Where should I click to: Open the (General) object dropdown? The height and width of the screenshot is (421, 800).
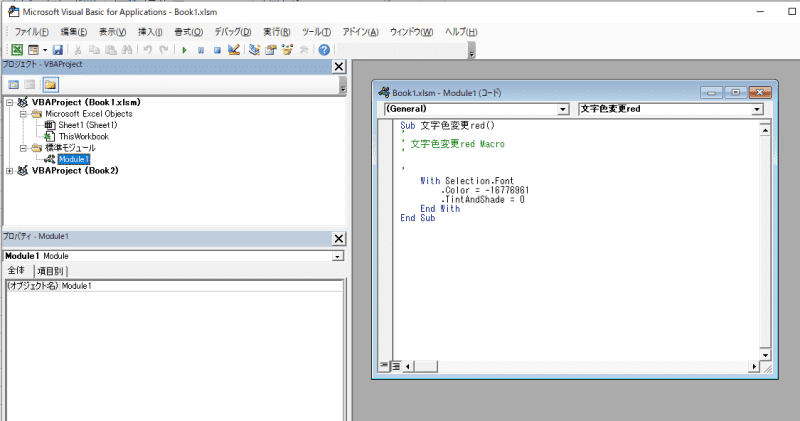click(563, 109)
